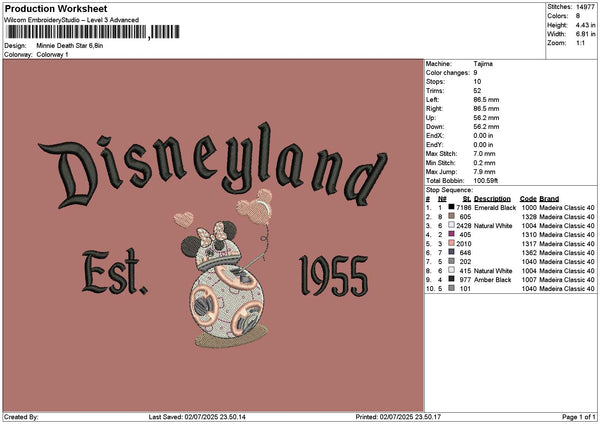
Task: Click the thread code '1362'
Action: pos(529,253)
